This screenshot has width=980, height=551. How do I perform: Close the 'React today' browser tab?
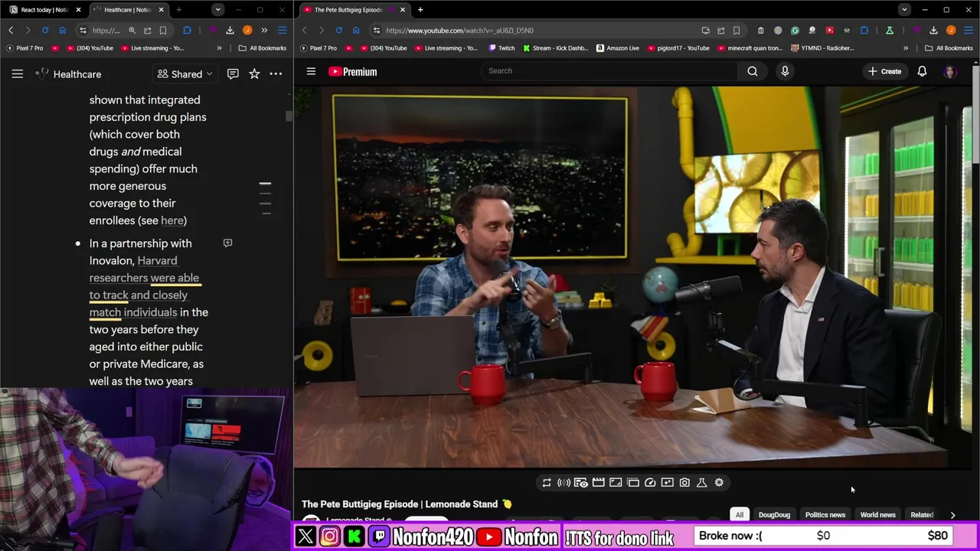point(78,10)
